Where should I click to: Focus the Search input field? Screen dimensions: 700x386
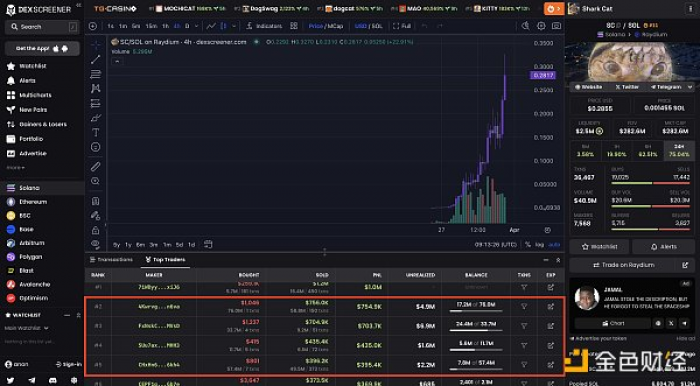(x=42, y=27)
